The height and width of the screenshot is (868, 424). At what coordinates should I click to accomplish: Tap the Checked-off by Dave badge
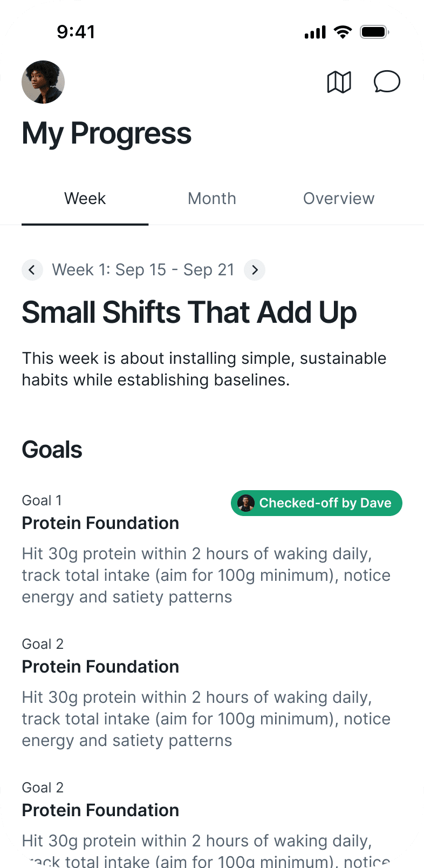[x=317, y=503]
